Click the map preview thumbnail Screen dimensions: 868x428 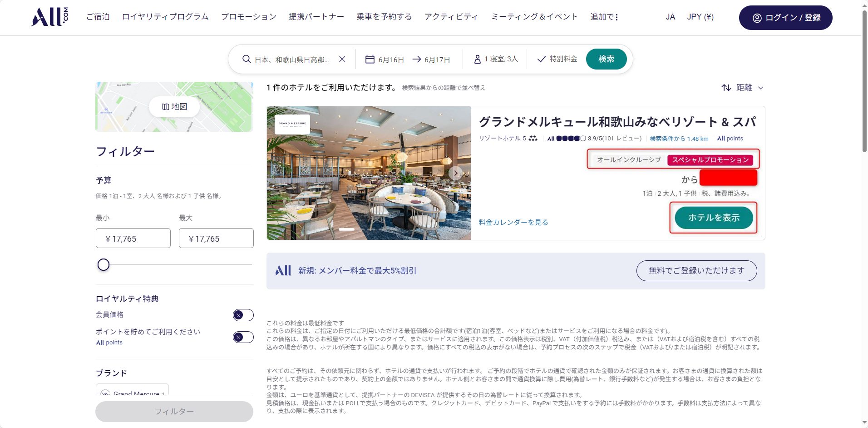pos(174,107)
